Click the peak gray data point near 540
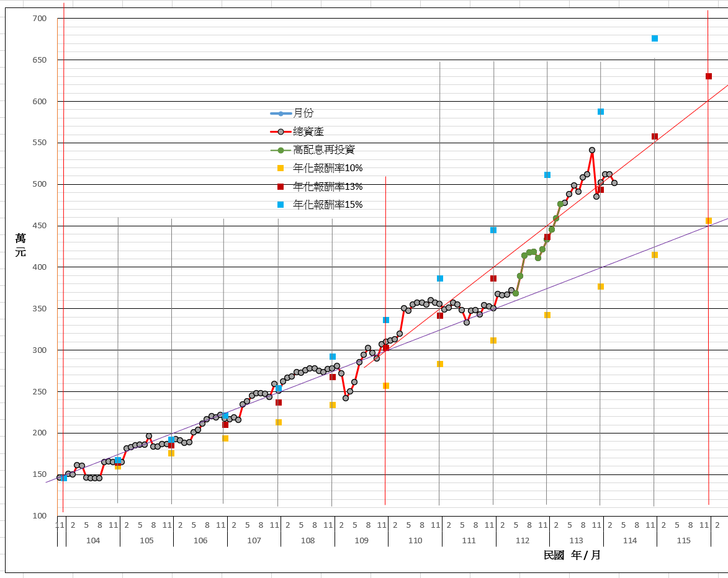Screen dimensions: 728x578 coord(592,150)
